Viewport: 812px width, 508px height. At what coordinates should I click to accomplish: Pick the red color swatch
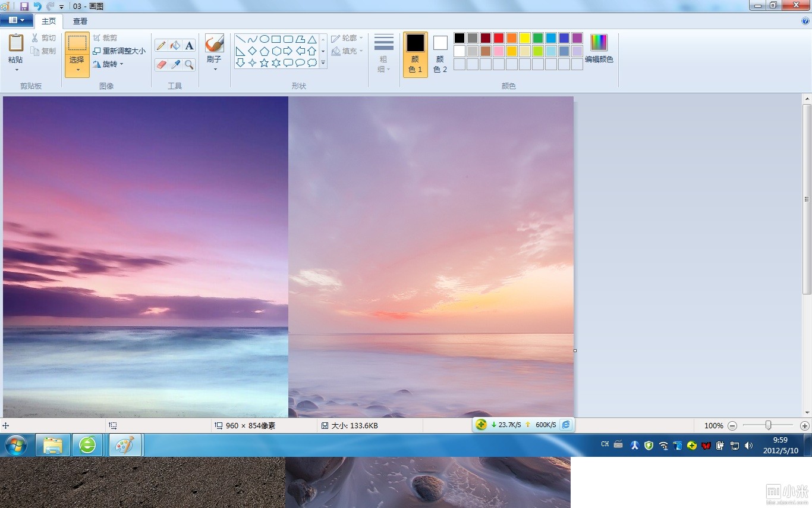pos(498,38)
